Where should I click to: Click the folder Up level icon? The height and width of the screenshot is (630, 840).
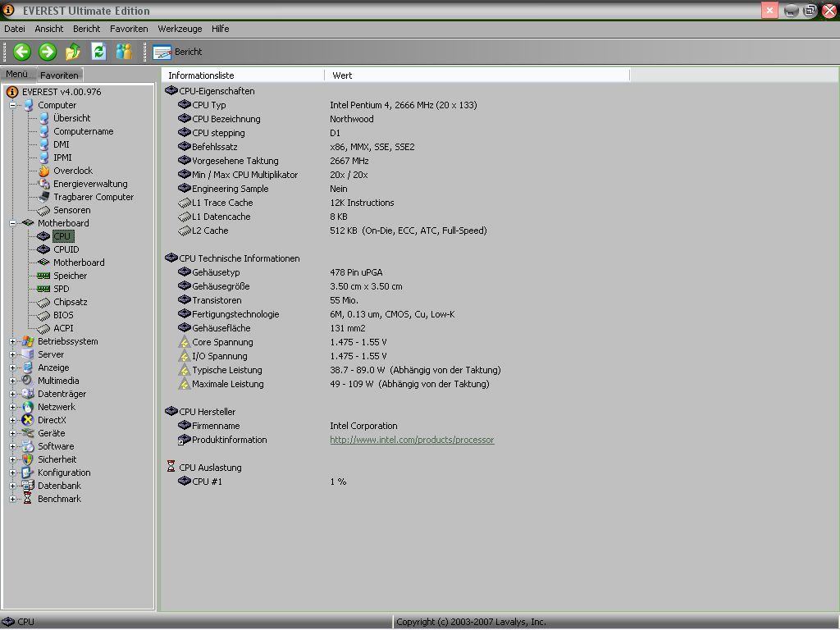click(73, 52)
